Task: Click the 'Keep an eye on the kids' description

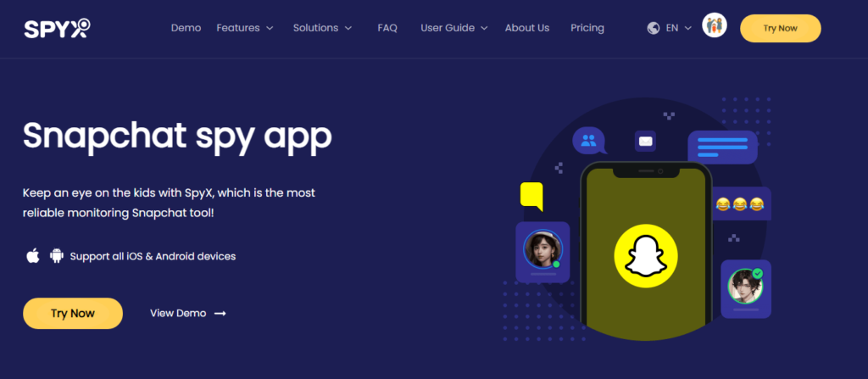Action: [169, 203]
